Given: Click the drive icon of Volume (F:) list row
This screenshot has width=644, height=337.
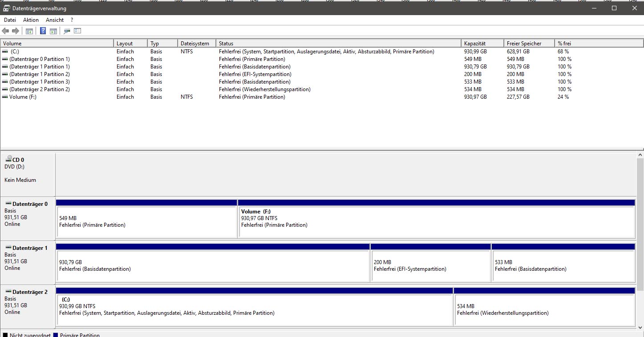Looking at the screenshot, I should 5,97.
